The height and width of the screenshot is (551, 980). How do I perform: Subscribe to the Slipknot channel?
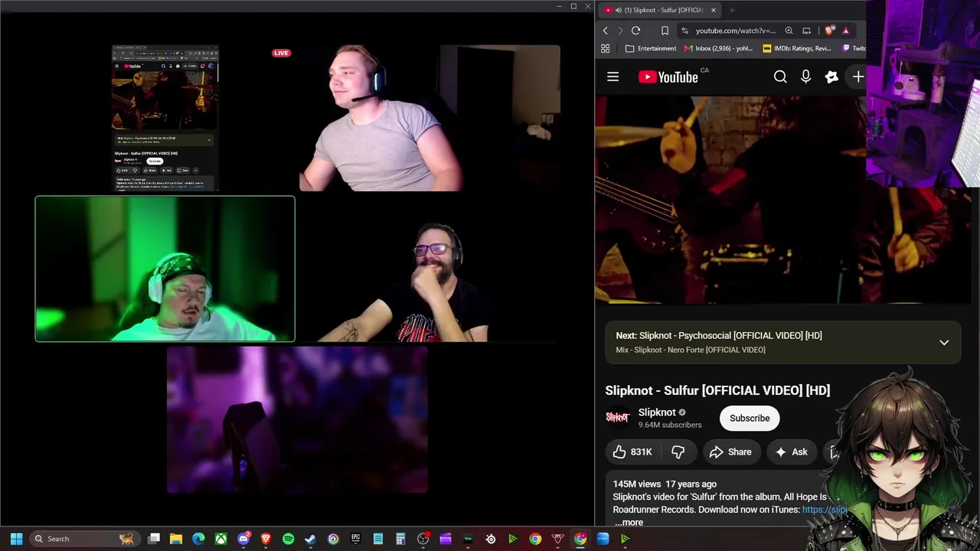point(750,418)
